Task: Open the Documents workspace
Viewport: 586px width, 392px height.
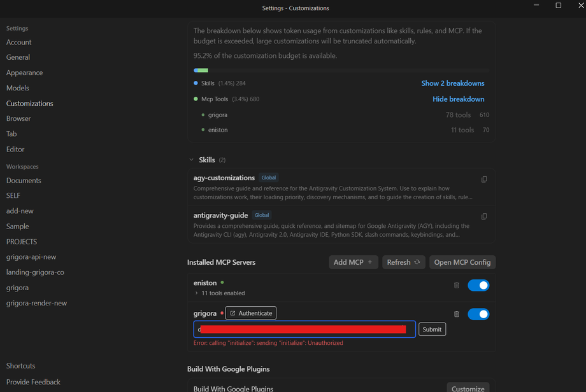Action: point(24,180)
